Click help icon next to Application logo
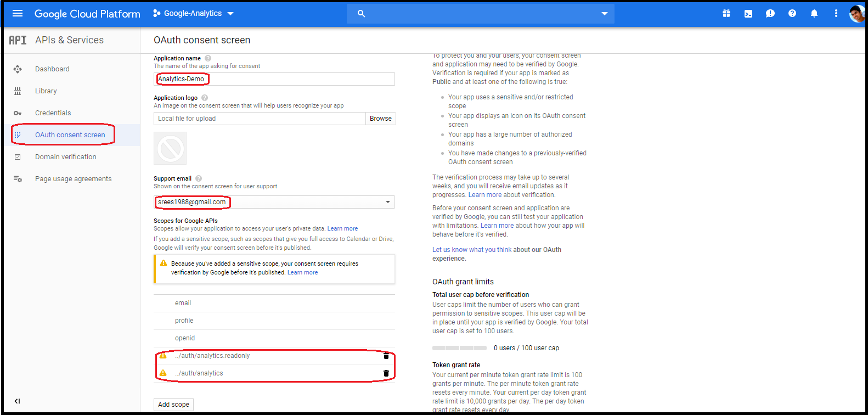The height and width of the screenshot is (415, 868). [205, 98]
